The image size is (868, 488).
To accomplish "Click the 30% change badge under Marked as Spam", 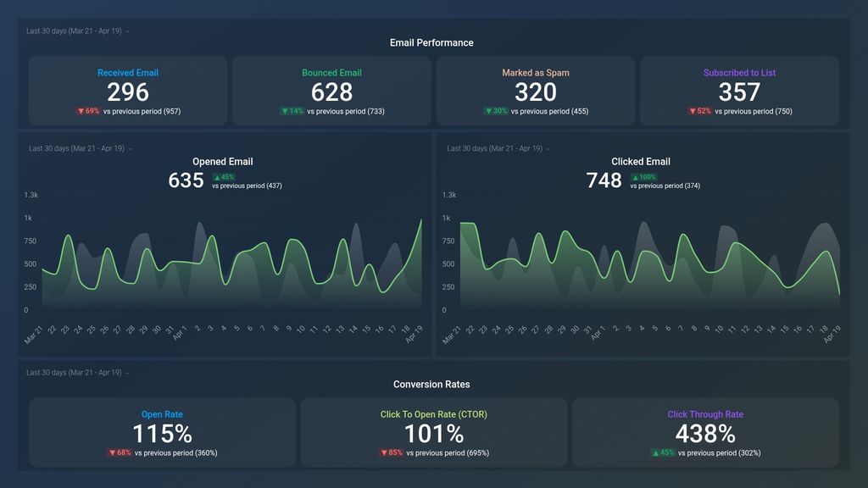I will pos(495,110).
